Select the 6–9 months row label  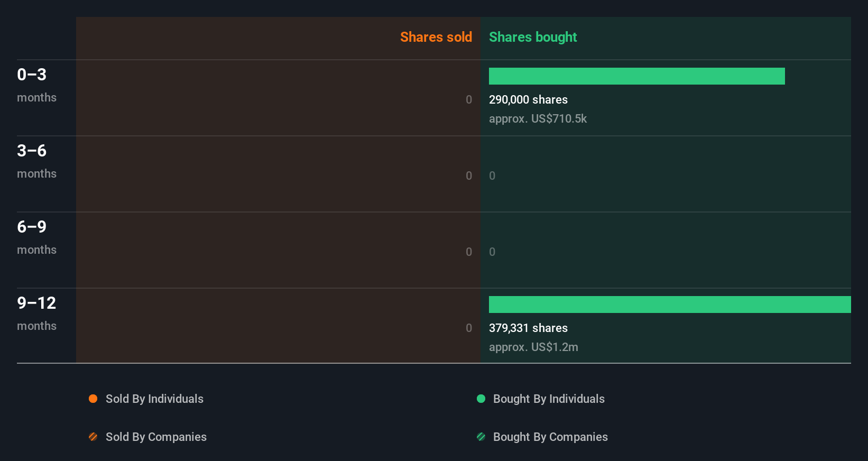36,237
